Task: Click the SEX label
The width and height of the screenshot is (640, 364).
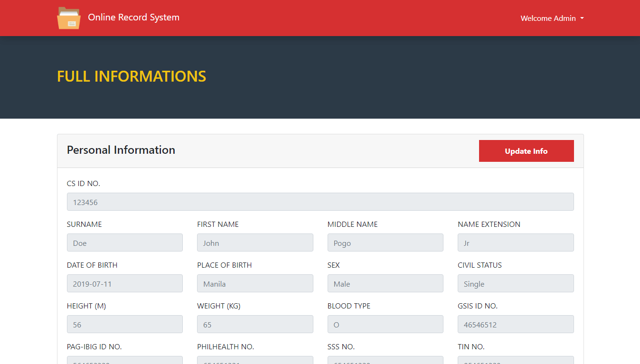Action: [x=334, y=265]
